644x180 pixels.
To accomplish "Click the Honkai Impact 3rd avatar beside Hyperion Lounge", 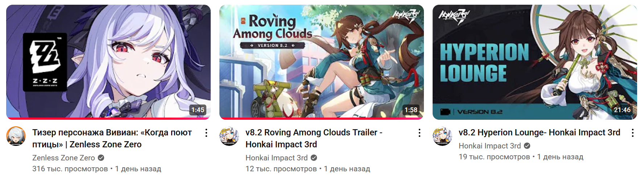I will (x=442, y=136).
